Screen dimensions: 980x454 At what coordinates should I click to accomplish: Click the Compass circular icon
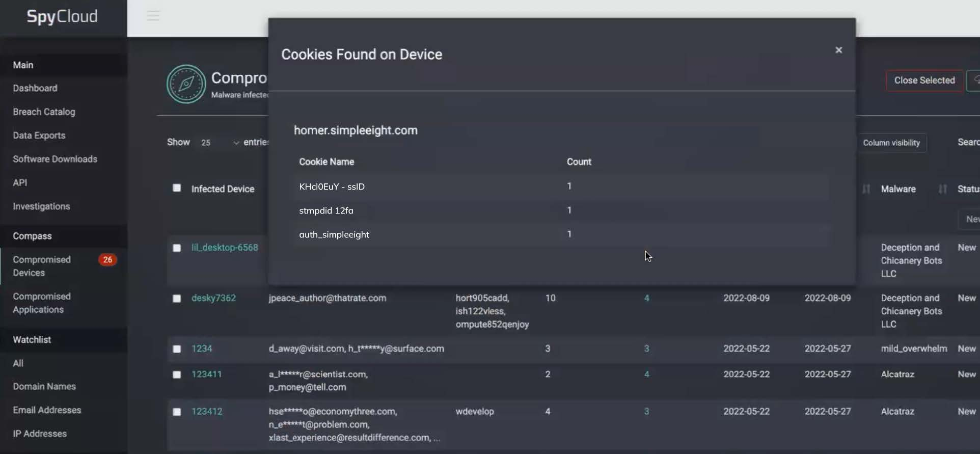point(186,84)
